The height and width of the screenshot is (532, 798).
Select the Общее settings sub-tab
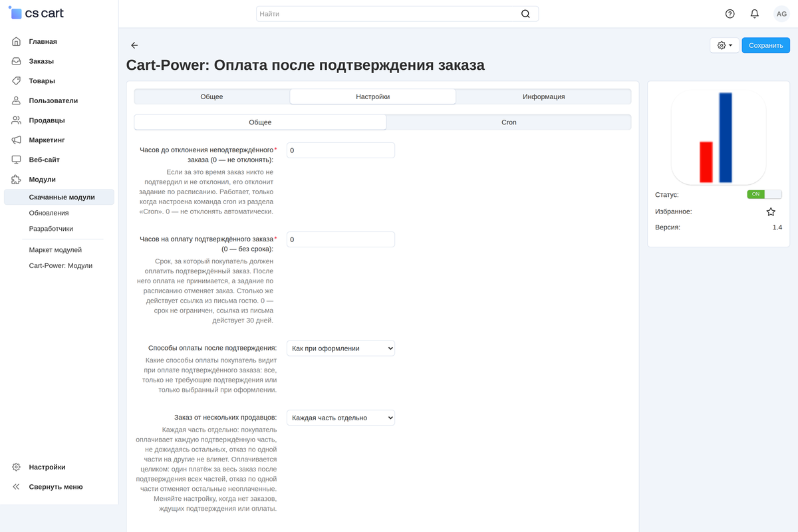260,122
